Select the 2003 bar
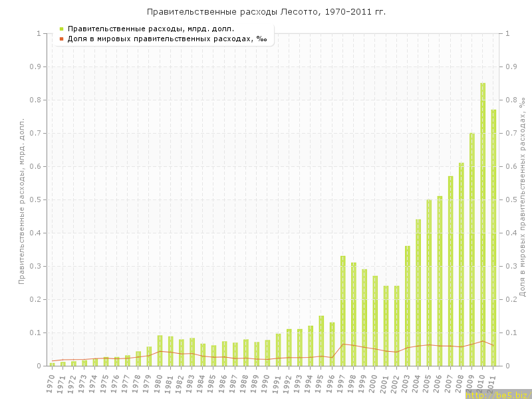 (x=408, y=306)
